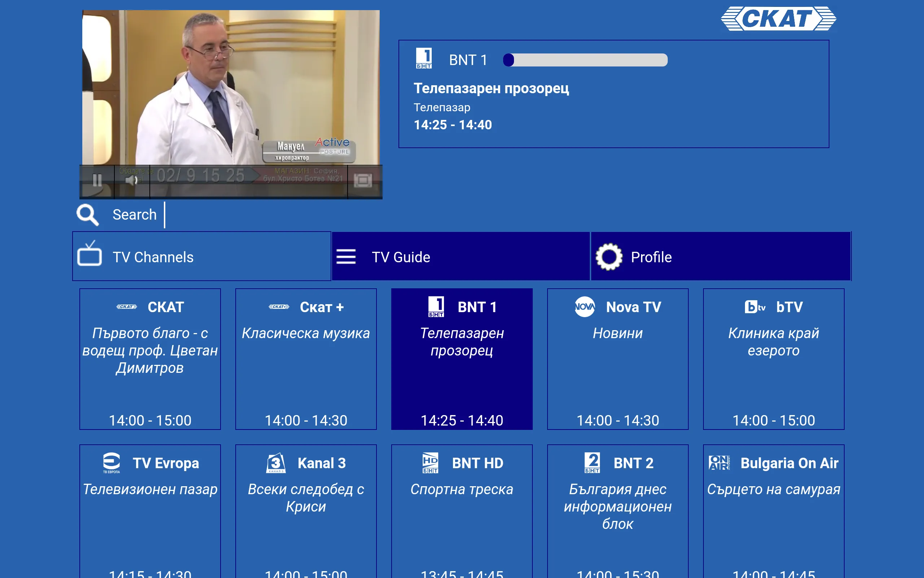
Task: Click 'България днес информационен блок' title
Action: coord(618,506)
